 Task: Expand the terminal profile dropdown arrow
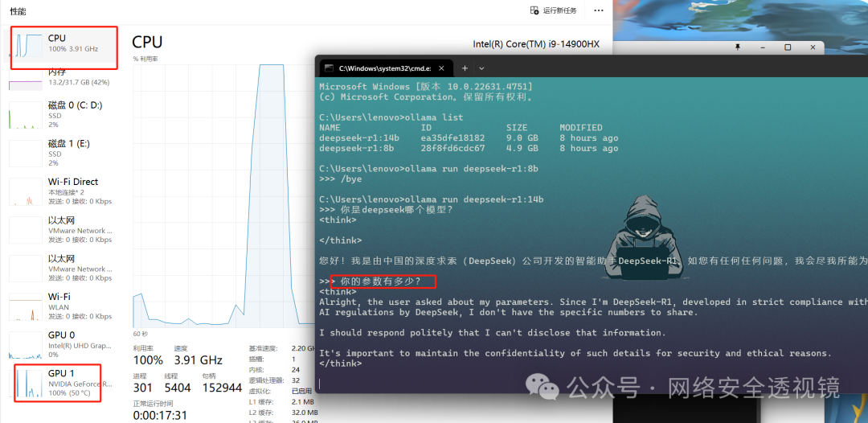(x=481, y=68)
